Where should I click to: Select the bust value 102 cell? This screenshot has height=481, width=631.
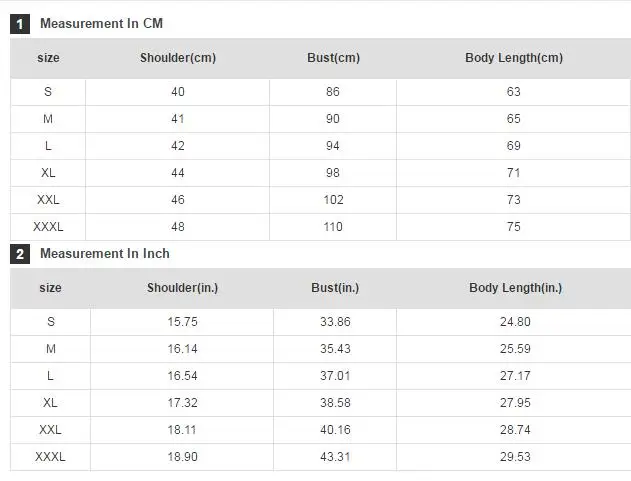333,200
